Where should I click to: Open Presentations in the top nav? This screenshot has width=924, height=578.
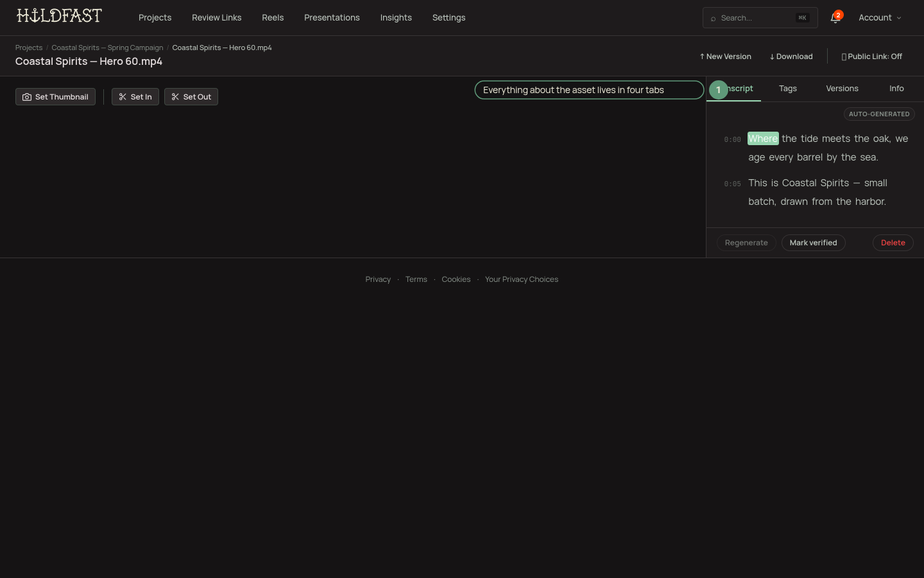[332, 18]
